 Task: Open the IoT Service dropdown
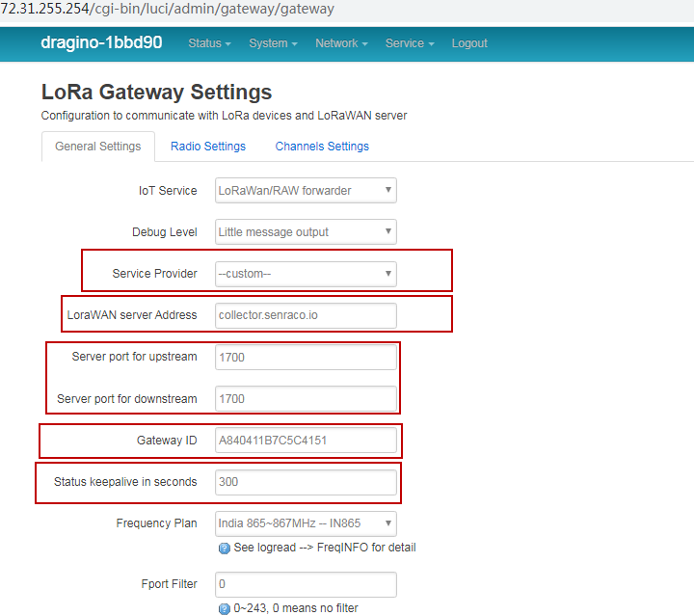tap(306, 191)
